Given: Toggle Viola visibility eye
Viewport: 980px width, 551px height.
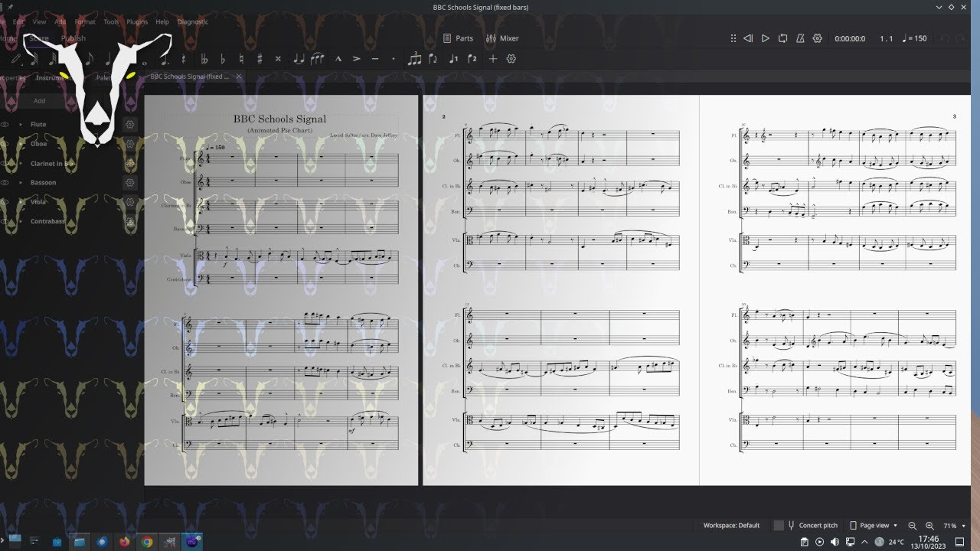Looking at the screenshot, I should pyautogui.click(x=5, y=202).
